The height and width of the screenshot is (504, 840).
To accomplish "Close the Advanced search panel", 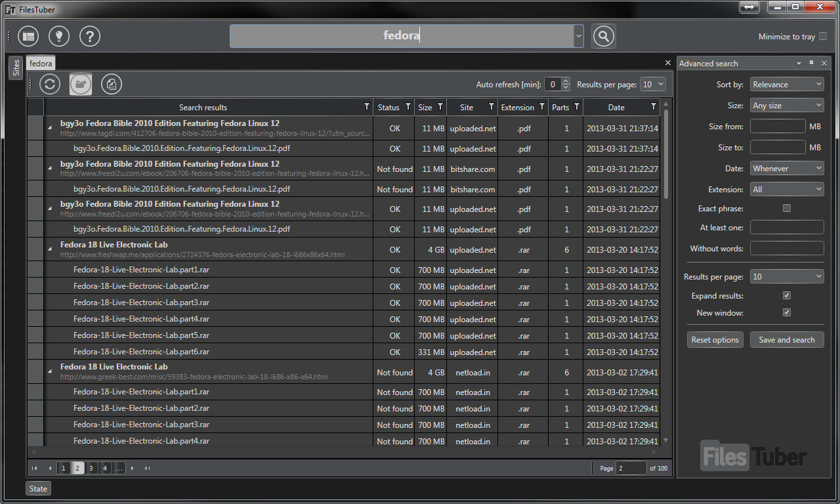I will point(824,64).
